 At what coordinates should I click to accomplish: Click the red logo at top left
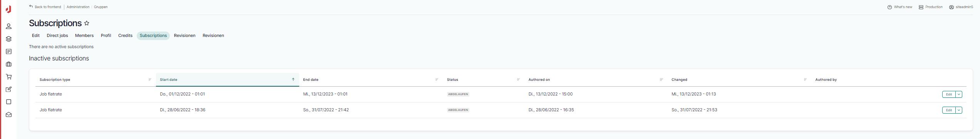pos(8,9)
